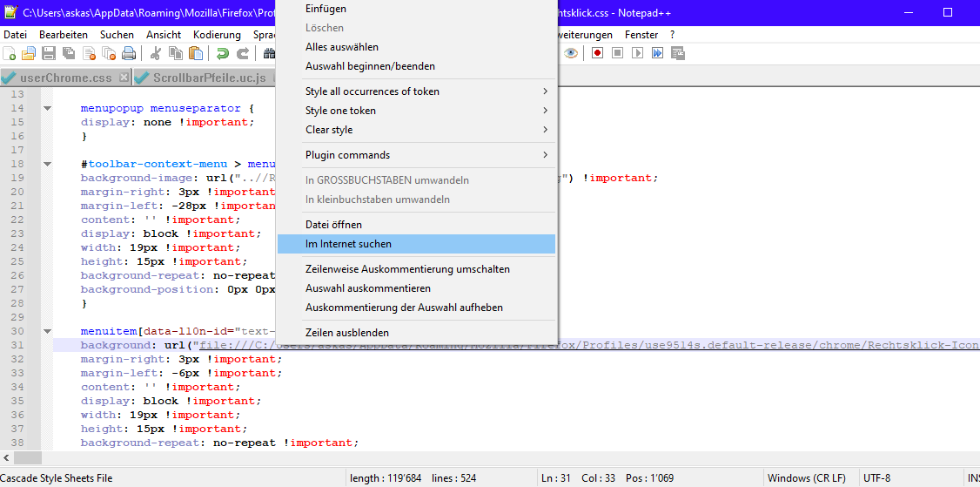Select 'Im Internet suchen' from the context menu
The height and width of the screenshot is (487, 980).
point(348,244)
